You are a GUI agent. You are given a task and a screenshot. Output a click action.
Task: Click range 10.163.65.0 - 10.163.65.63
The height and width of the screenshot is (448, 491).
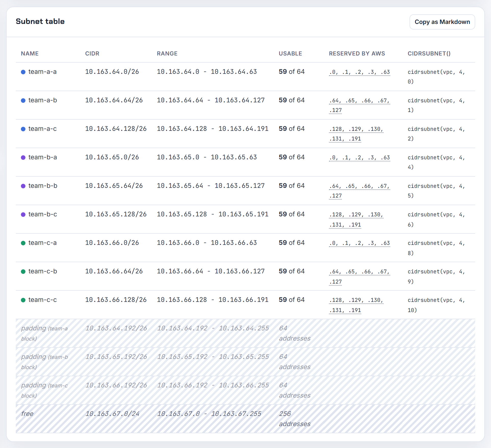coord(207,157)
